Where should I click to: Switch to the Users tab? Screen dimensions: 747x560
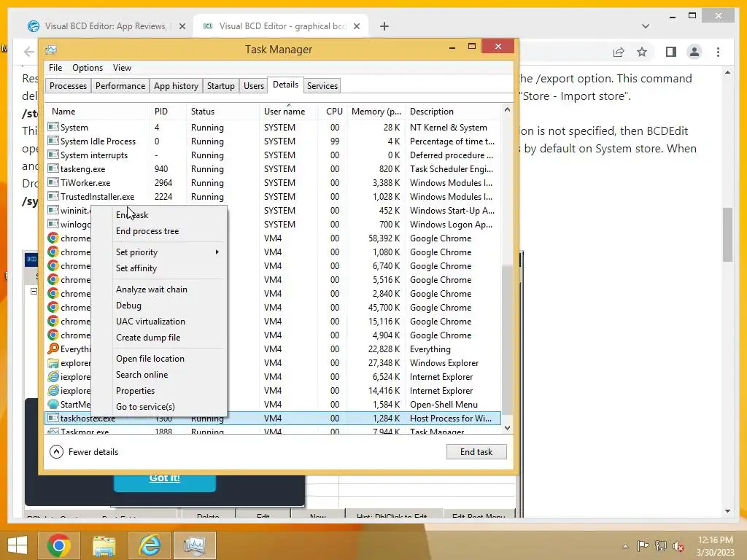click(253, 86)
